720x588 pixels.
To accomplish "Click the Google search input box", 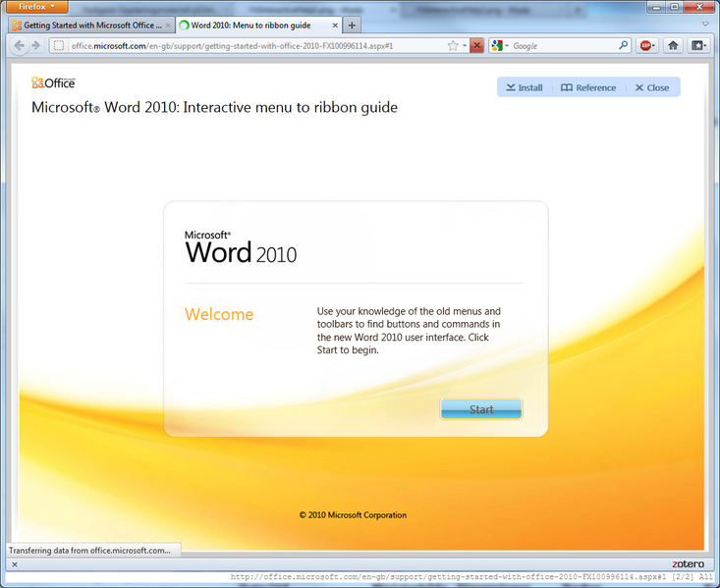I will click(x=564, y=45).
